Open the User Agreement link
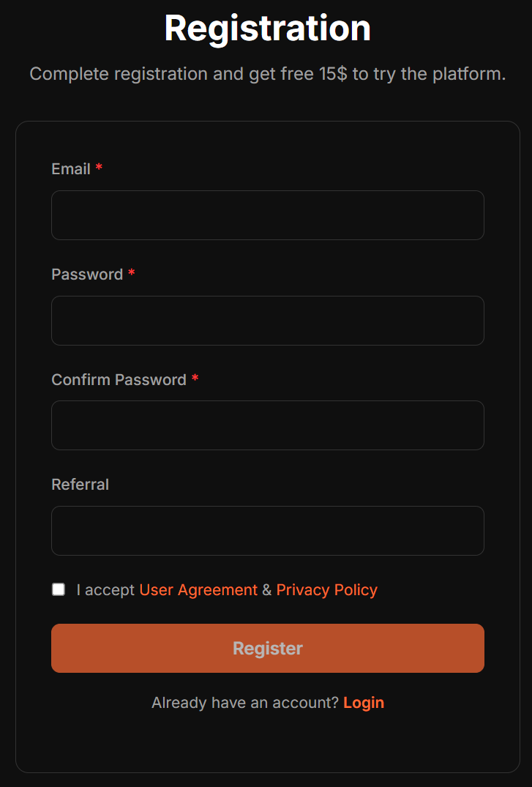 tap(197, 589)
